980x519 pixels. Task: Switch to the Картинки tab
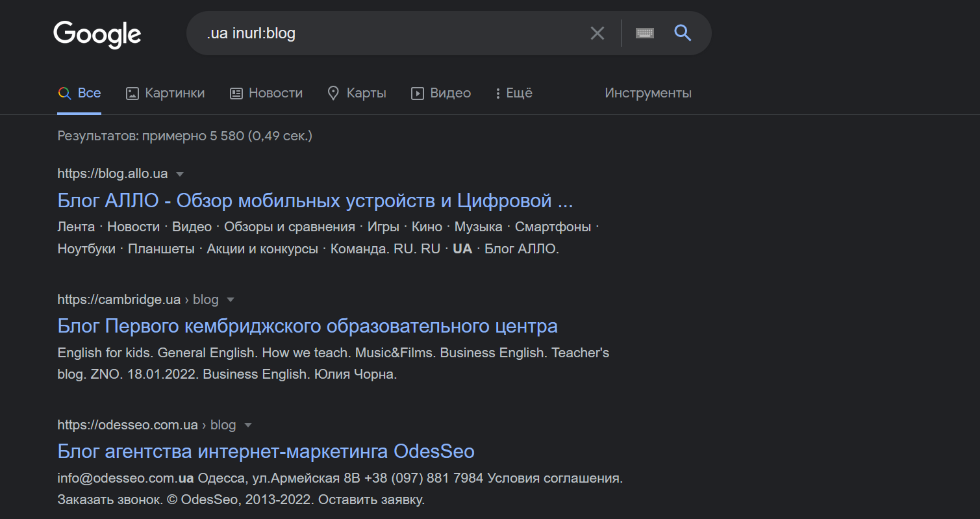[165, 93]
